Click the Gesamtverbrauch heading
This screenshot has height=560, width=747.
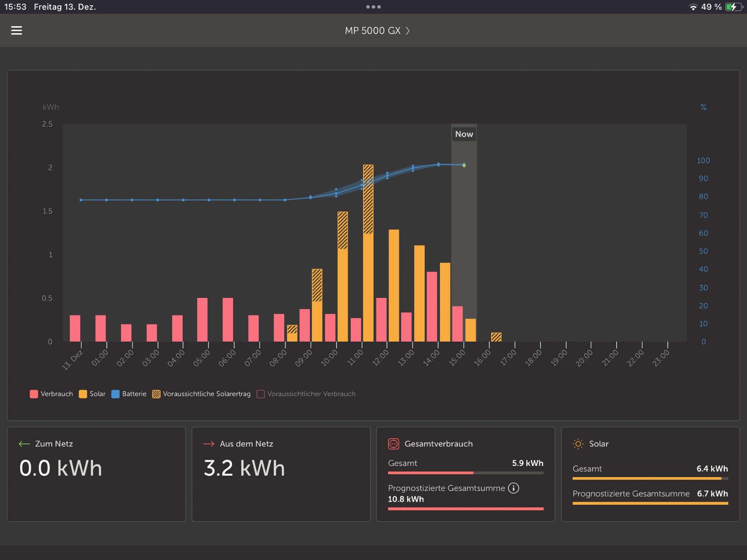click(x=438, y=444)
